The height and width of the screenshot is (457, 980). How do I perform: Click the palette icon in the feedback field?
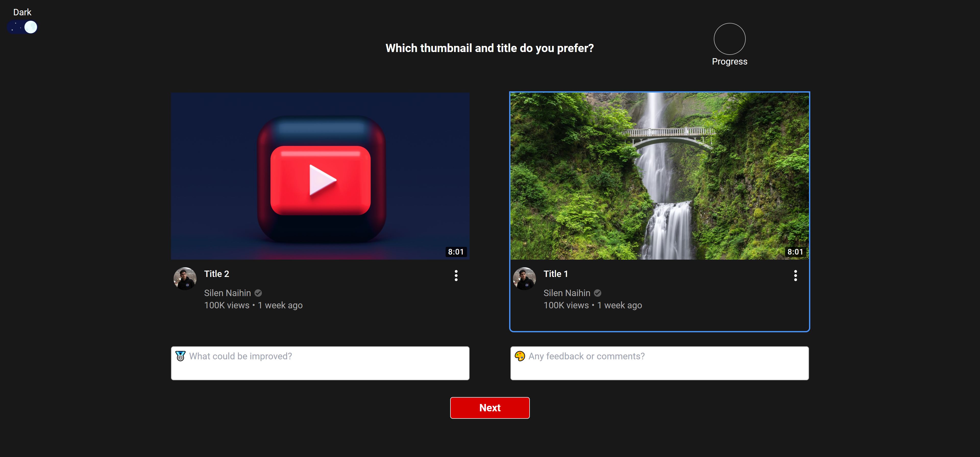coord(520,356)
